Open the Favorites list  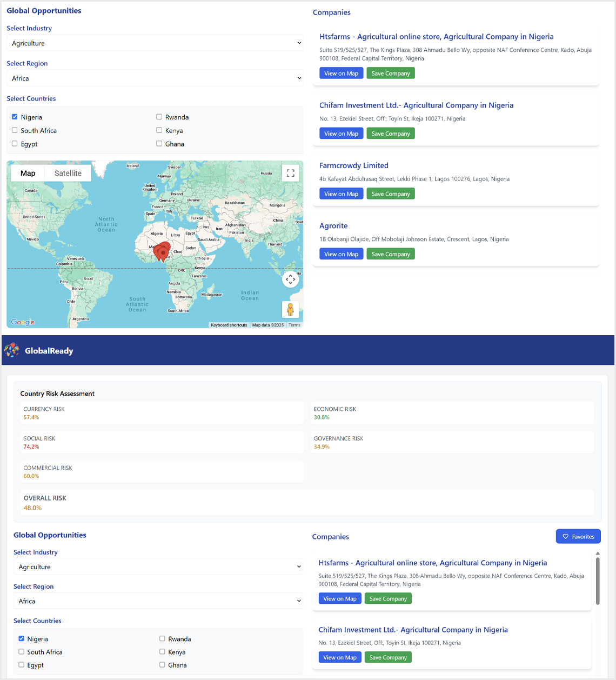[578, 536]
